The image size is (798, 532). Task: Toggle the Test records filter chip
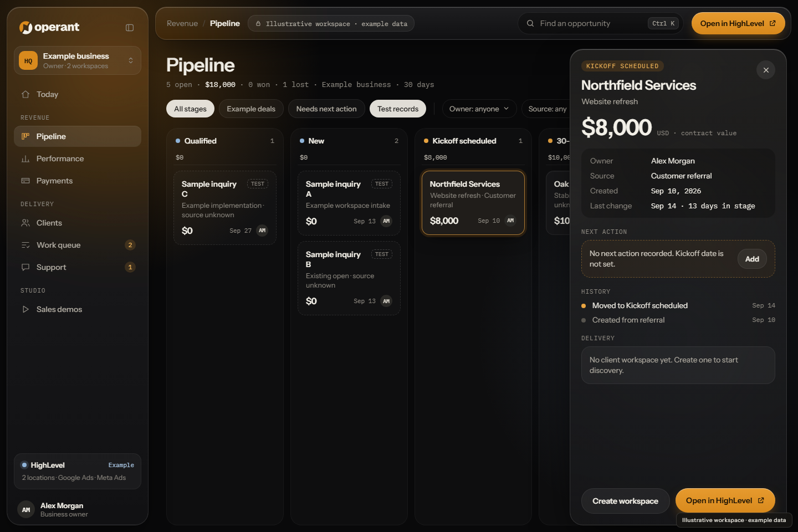click(x=398, y=109)
